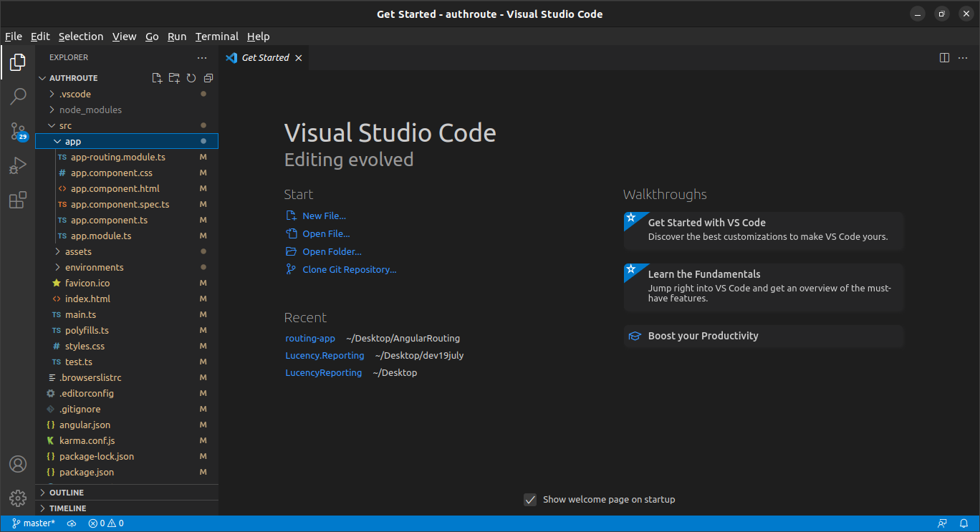Image resolution: width=980 pixels, height=532 pixels.
Task: Open the Extensions view
Action: [x=18, y=200]
